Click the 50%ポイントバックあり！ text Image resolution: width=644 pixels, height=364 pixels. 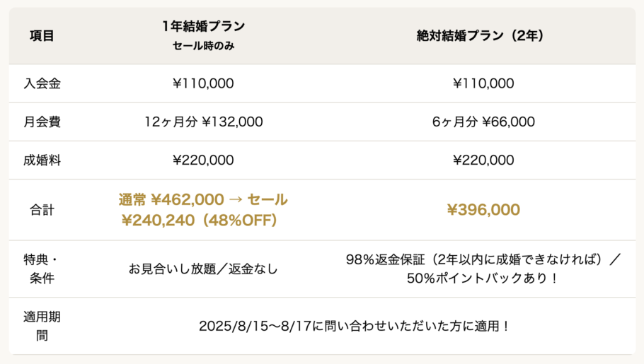[x=483, y=278]
